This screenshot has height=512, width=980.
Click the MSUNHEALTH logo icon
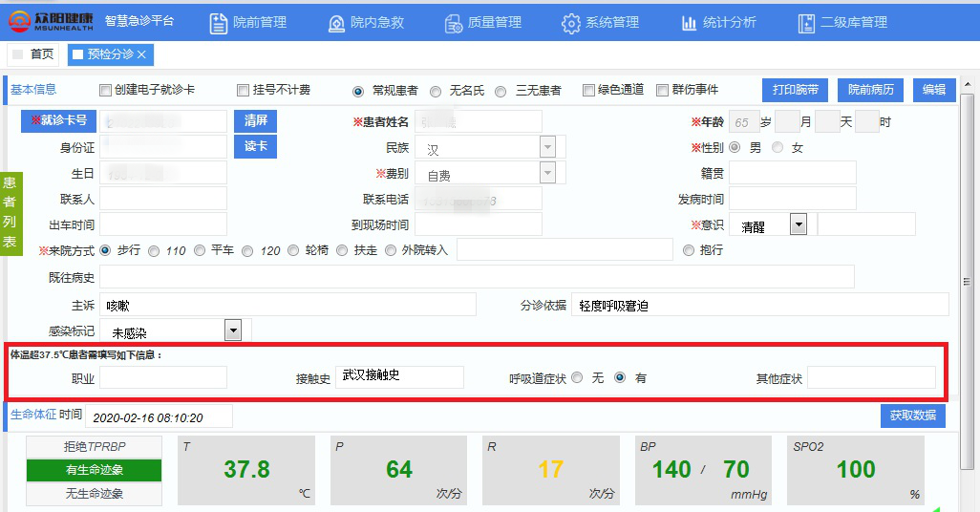19,21
